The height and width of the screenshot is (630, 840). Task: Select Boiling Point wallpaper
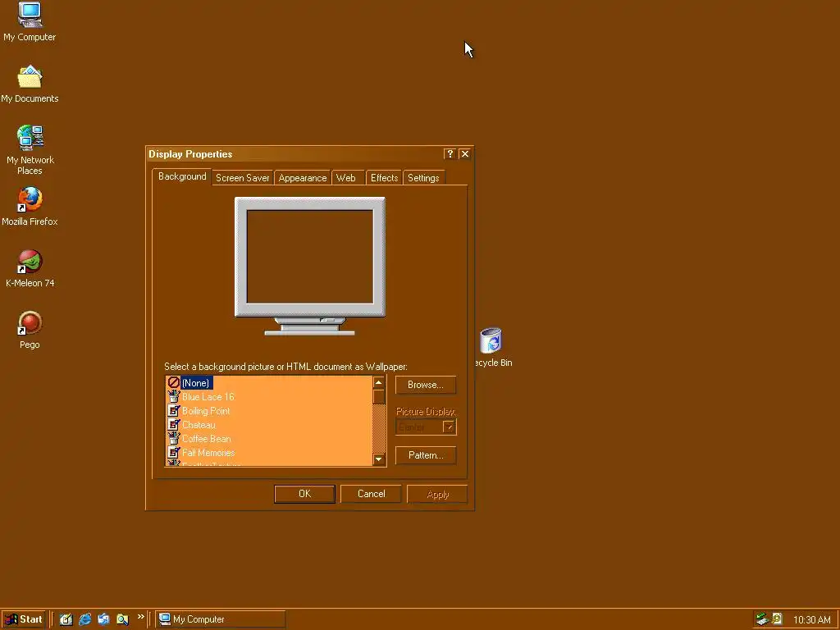coord(206,411)
